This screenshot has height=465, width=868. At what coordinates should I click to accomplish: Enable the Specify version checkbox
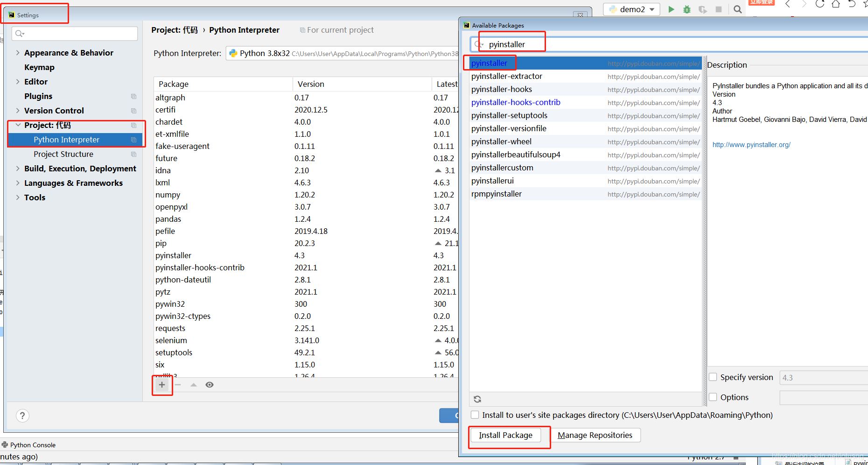tap(713, 377)
